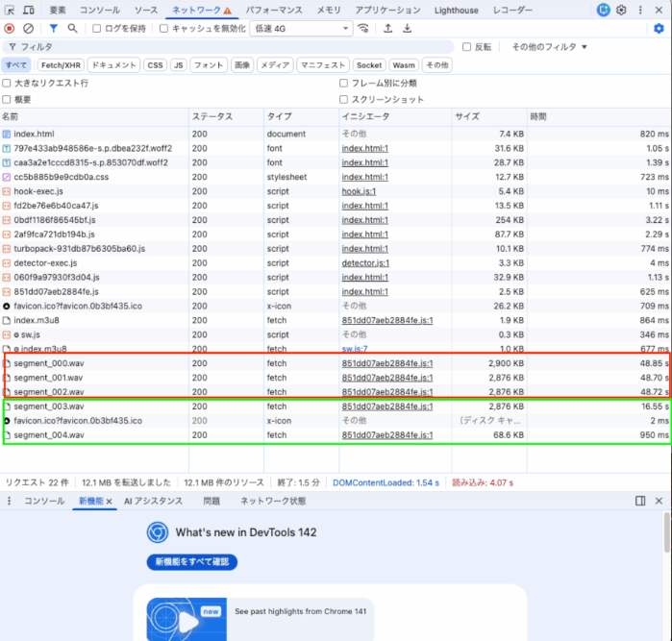This screenshot has width=672, height=641.
Task: Tick the 大きなリクエスト行 checkbox
Action: click(8, 84)
